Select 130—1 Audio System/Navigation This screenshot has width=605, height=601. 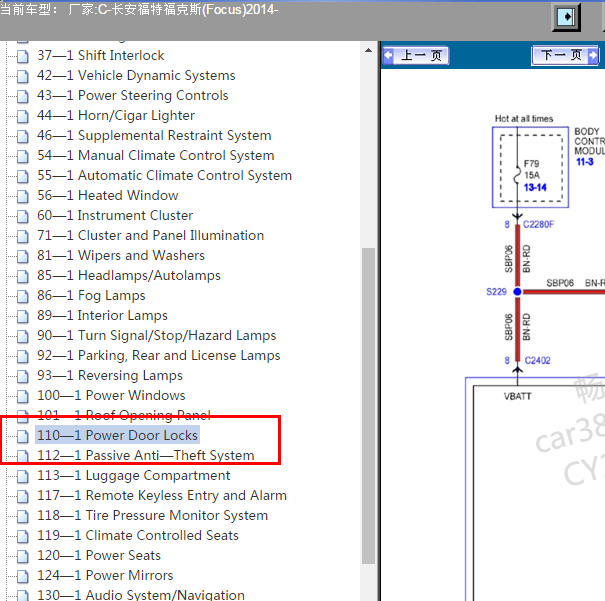tap(141, 595)
